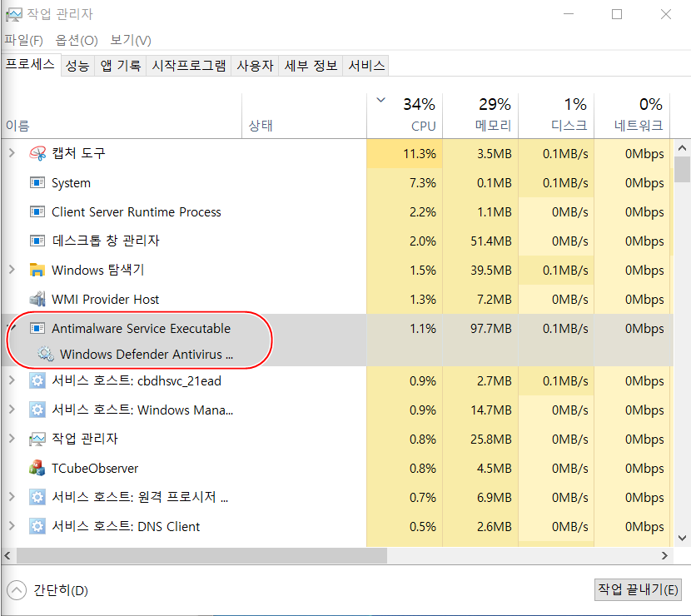The width and height of the screenshot is (691, 616).
Task: Open the 파일(F) menu
Action: pos(24,41)
